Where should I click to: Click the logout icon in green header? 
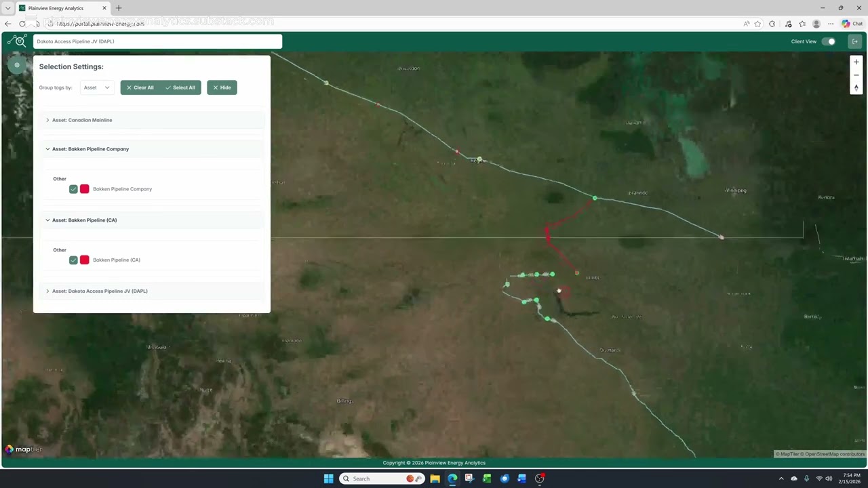pos(854,41)
